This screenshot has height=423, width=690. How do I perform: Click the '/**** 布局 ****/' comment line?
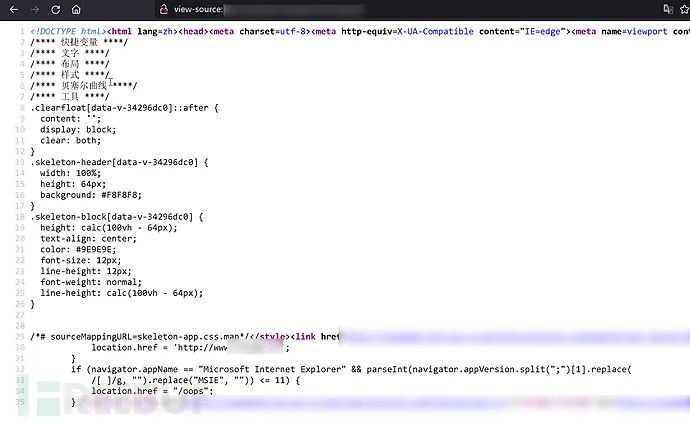point(70,64)
